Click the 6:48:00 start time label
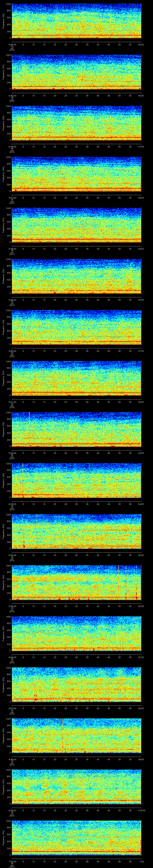This screenshot has height=868, width=153. tap(12, 248)
